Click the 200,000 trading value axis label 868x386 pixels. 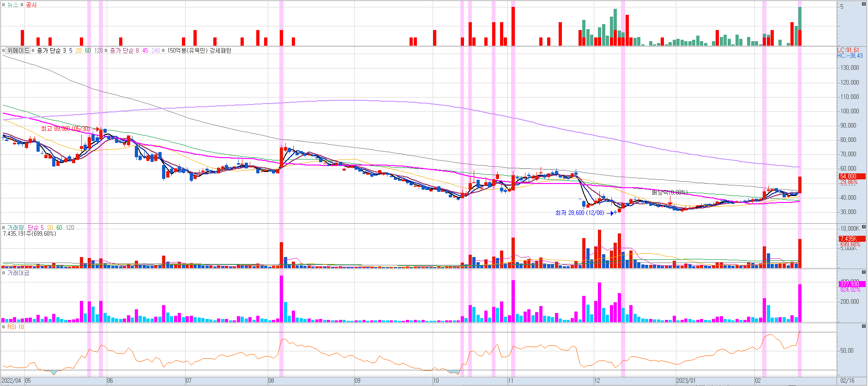[x=850, y=301]
